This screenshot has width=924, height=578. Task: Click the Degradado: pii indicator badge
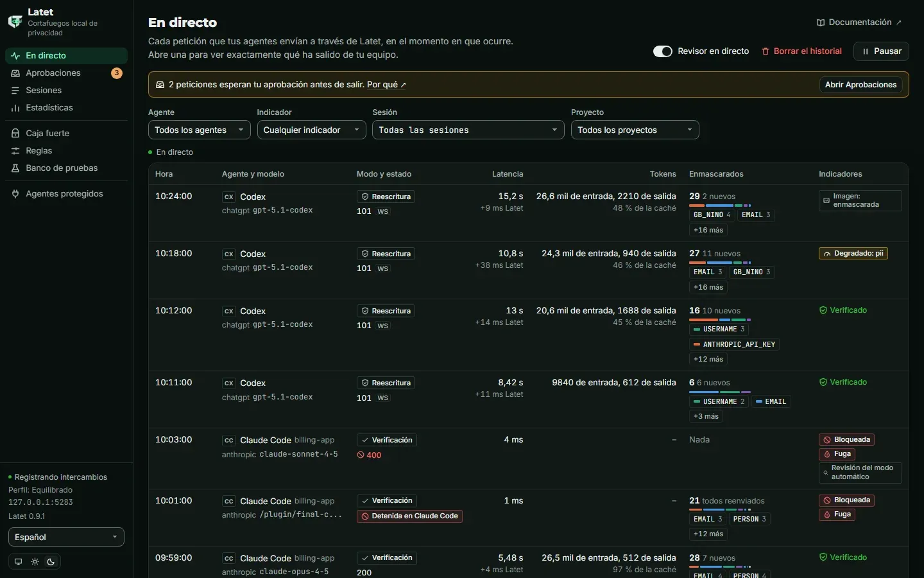853,254
